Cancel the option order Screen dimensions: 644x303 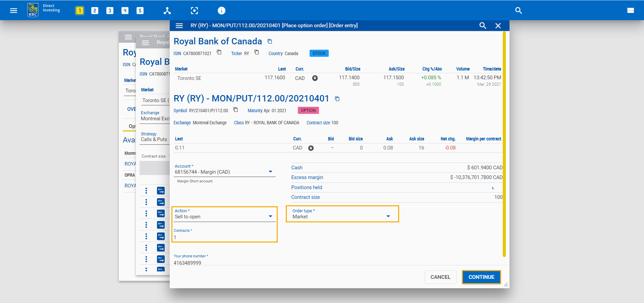440,277
